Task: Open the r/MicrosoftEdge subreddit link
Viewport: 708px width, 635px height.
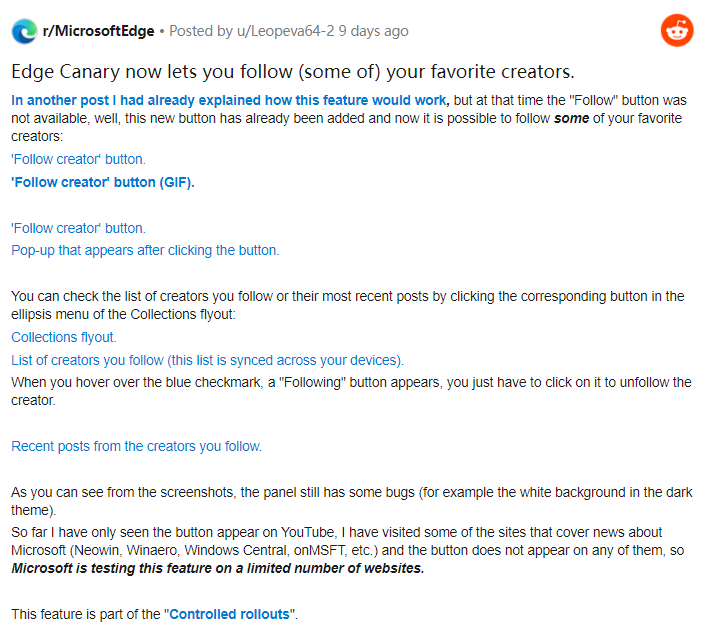Action: (x=98, y=31)
